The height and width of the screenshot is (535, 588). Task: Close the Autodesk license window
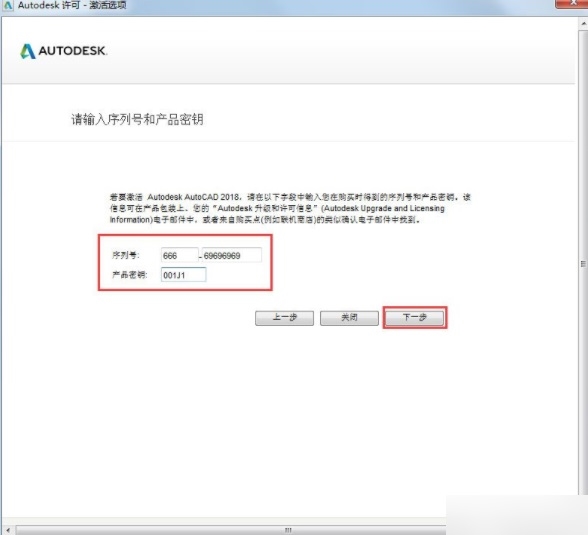(x=572, y=3)
